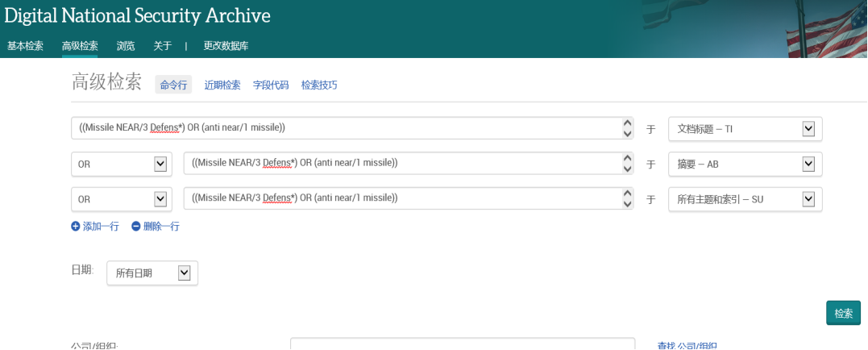
Task: Click down arrow in first query box
Action: click(x=627, y=133)
